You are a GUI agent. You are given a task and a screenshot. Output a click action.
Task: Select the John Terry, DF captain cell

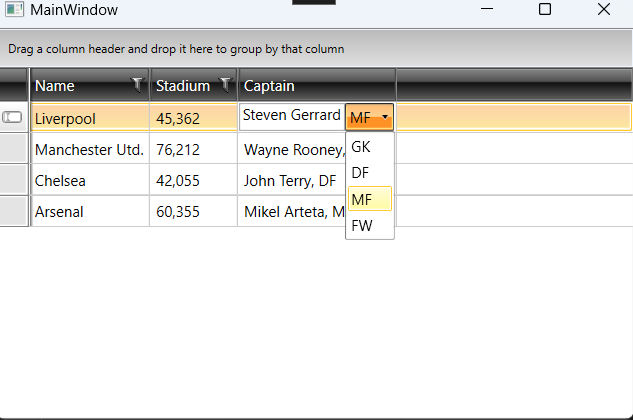[x=290, y=181]
